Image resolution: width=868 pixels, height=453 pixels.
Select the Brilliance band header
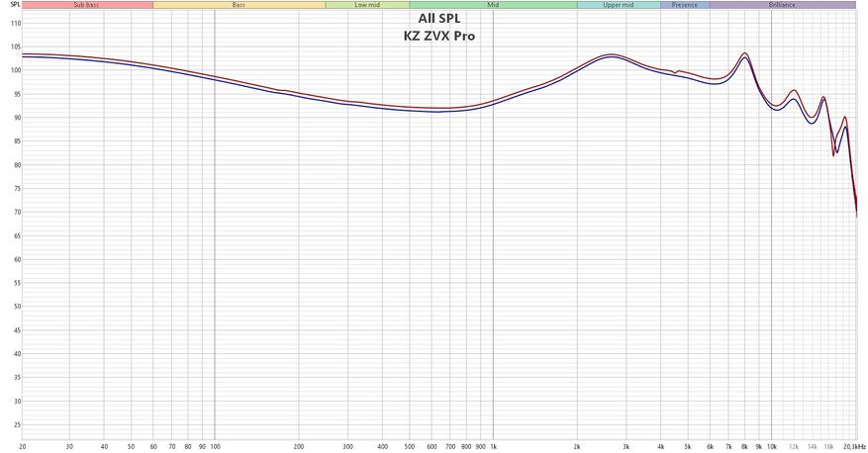(782, 4)
